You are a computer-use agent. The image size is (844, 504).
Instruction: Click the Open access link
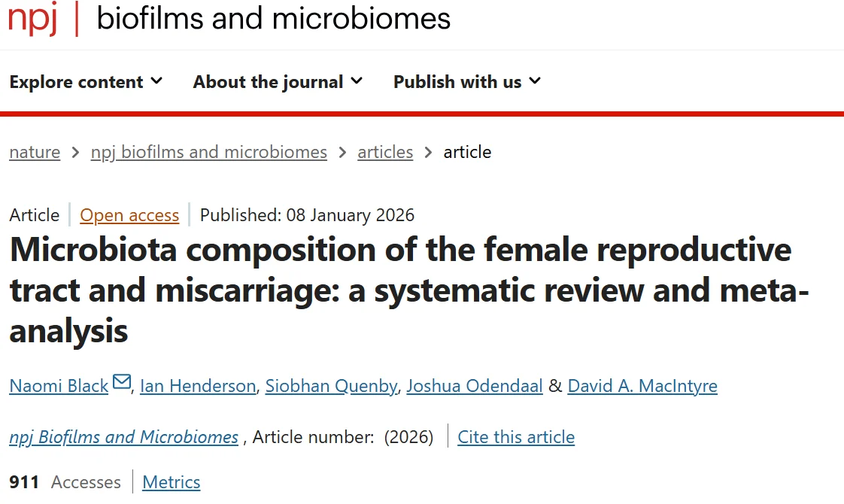pyautogui.click(x=129, y=215)
